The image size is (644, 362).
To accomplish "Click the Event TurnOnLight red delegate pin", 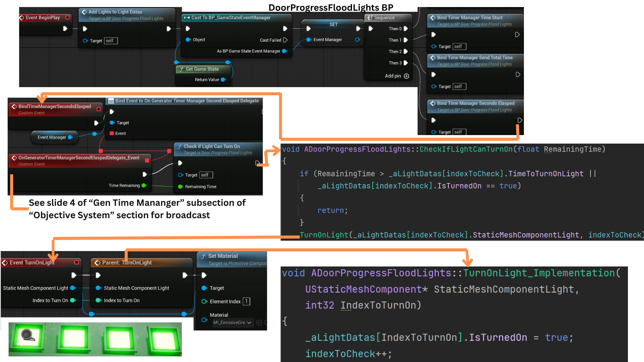I will (x=76, y=262).
